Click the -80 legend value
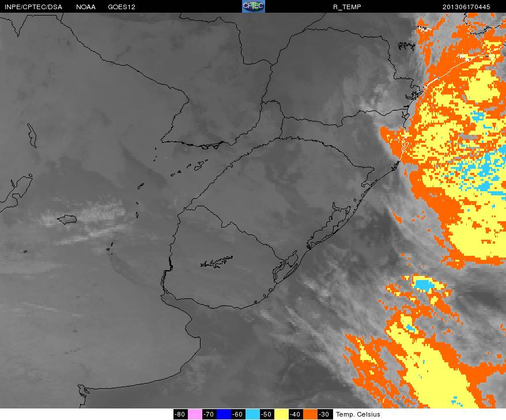Image resolution: width=506 pixels, height=420 pixels. tap(180, 414)
